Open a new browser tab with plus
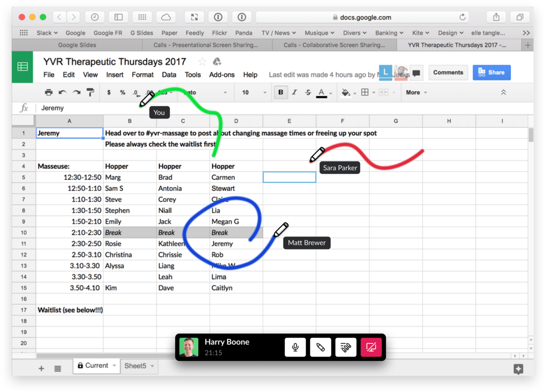This screenshot has width=545, height=392. coord(528,45)
